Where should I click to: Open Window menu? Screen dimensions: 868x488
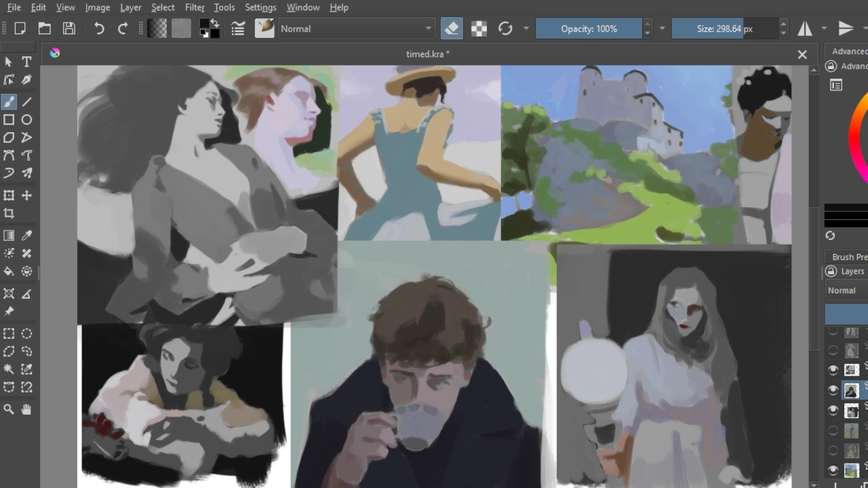(x=303, y=7)
